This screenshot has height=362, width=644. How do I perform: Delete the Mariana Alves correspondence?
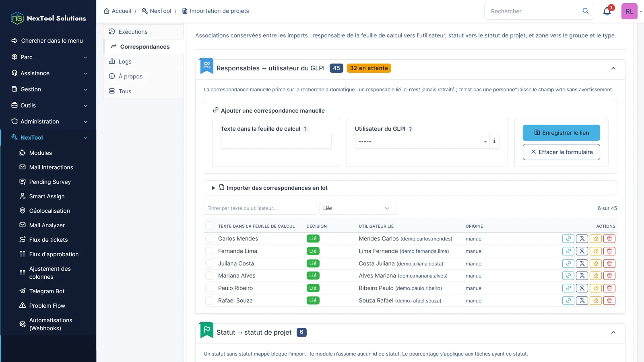pyautogui.click(x=609, y=276)
